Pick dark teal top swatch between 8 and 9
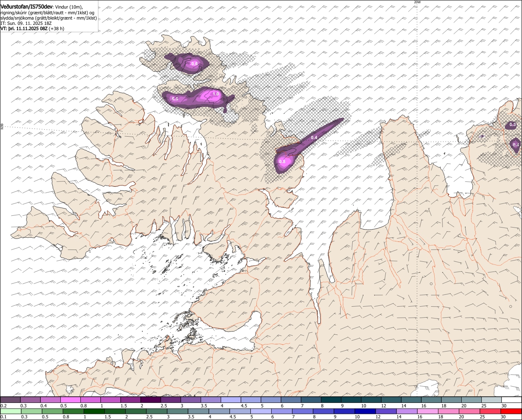522x420 pixels. point(331,400)
